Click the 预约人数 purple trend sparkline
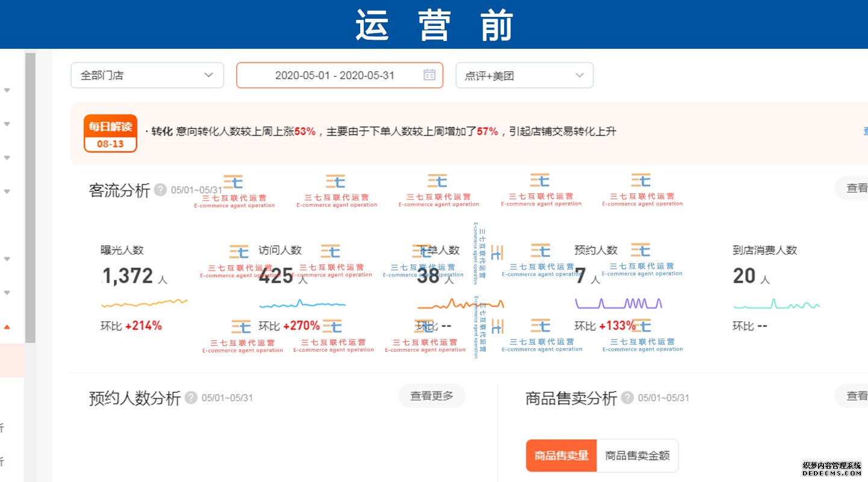 pos(619,303)
